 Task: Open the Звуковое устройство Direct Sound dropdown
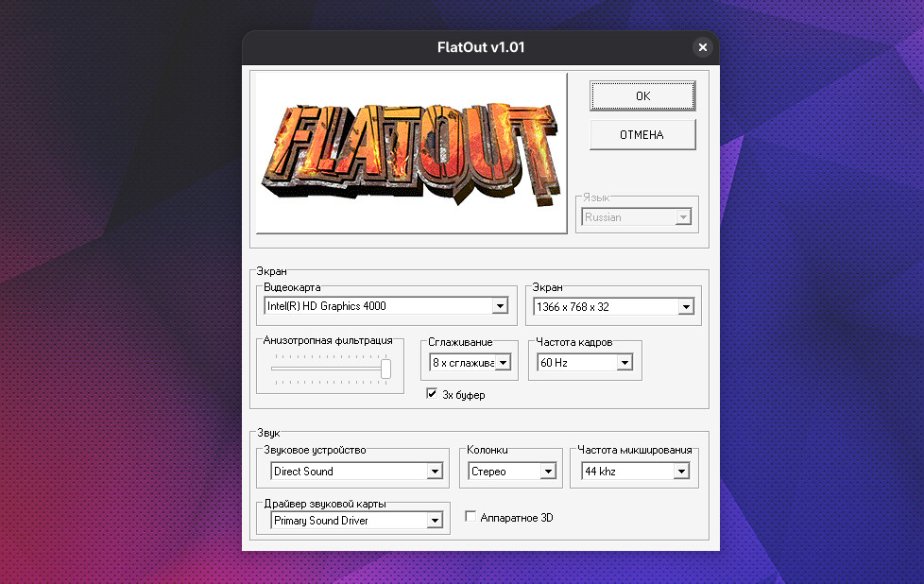[435, 472]
